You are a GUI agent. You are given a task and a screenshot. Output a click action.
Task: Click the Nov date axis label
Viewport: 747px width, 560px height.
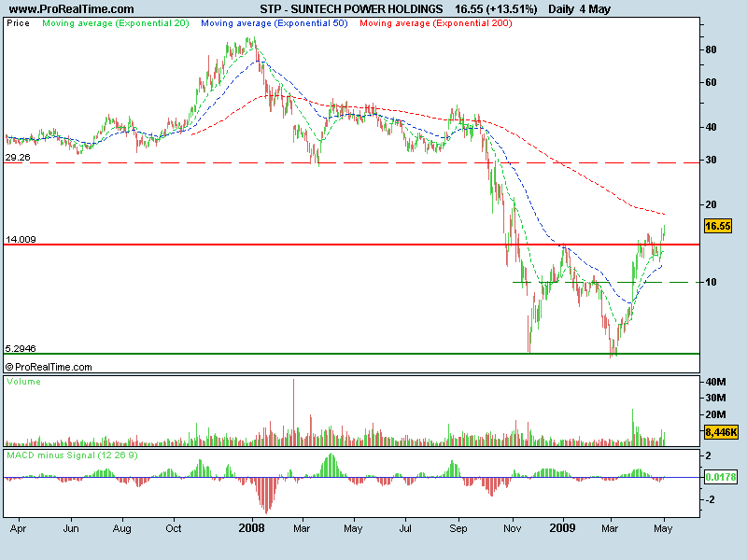[513, 528]
